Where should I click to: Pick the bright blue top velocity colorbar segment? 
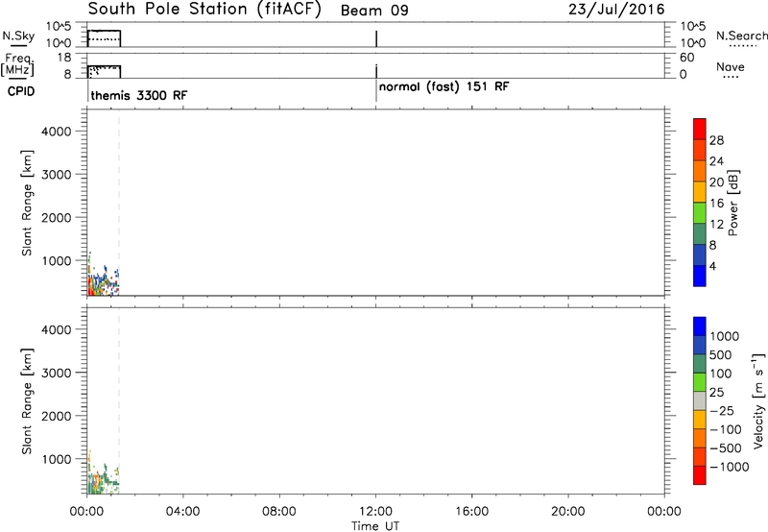700,326
